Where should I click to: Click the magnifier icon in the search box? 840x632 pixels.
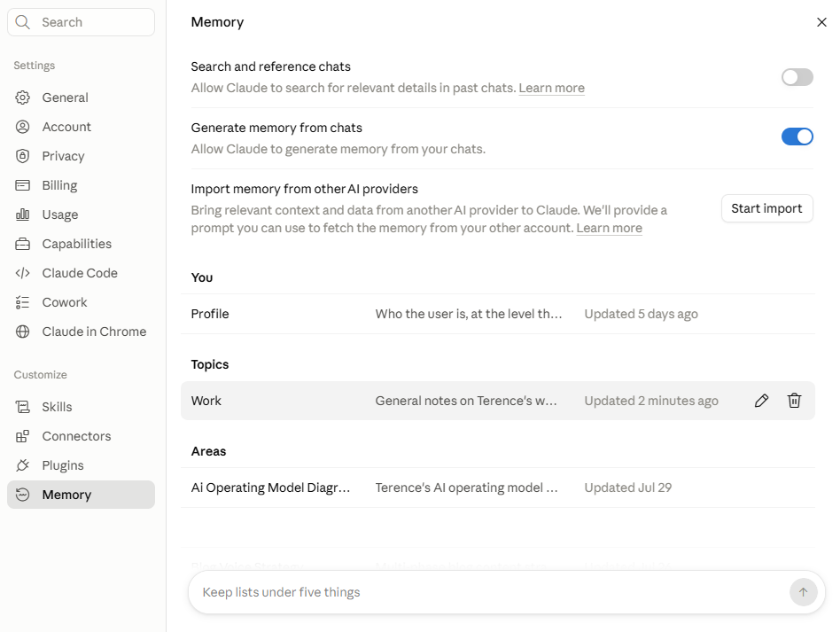click(x=22, y=22)
